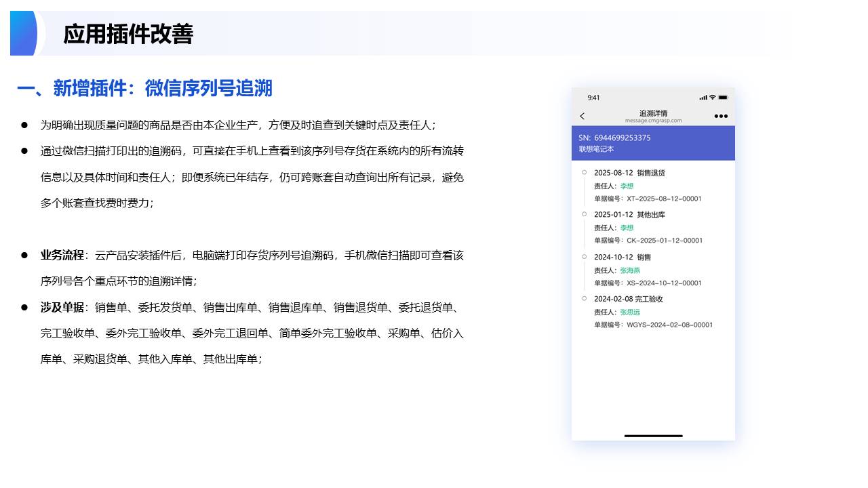The height and width of the screenshot is (488, 868).
Task: Tap the Wi-Fi icon in phone status bar
Action: coord(712,98)
